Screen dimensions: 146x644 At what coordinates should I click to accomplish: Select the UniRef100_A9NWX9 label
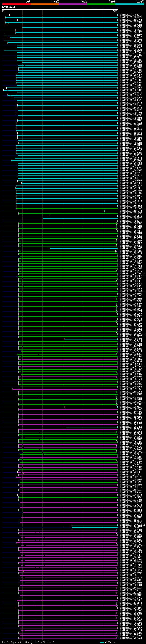point(131,30)
